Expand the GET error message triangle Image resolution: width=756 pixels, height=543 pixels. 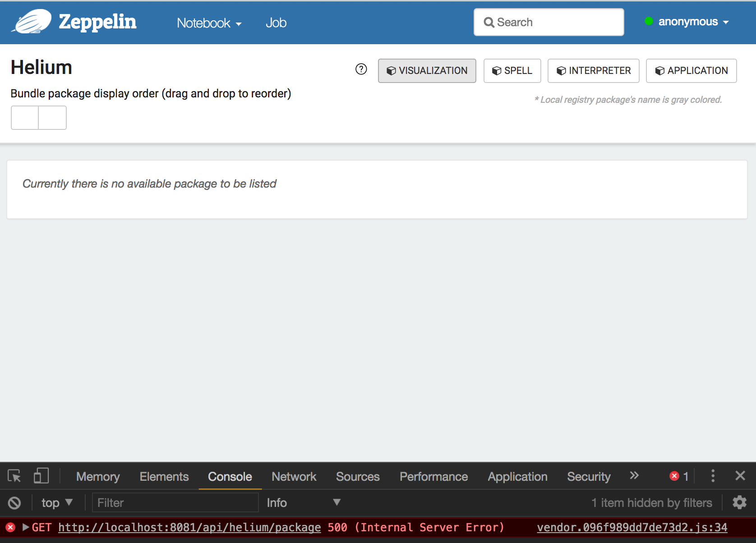pyautogui.click(x=26, y=527)
